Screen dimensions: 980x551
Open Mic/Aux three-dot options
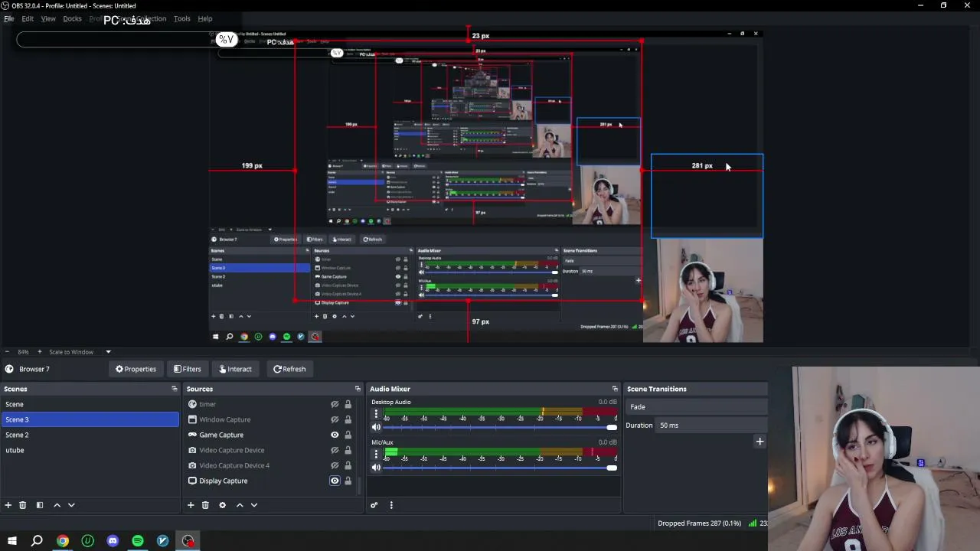pyautogui.click(x=376, y=454)
